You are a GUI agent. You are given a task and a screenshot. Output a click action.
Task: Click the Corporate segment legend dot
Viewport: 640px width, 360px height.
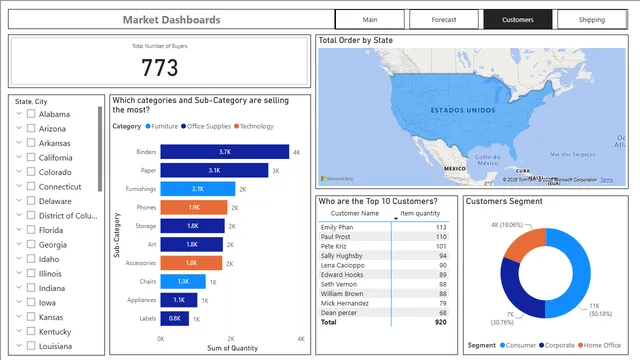point(542,345)
